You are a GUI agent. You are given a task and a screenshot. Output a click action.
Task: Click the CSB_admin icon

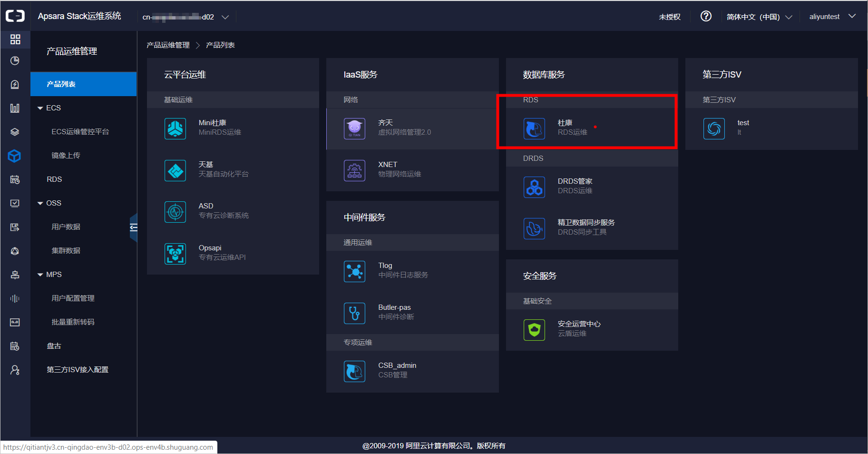pyautogui.click(x=355, y=371)
